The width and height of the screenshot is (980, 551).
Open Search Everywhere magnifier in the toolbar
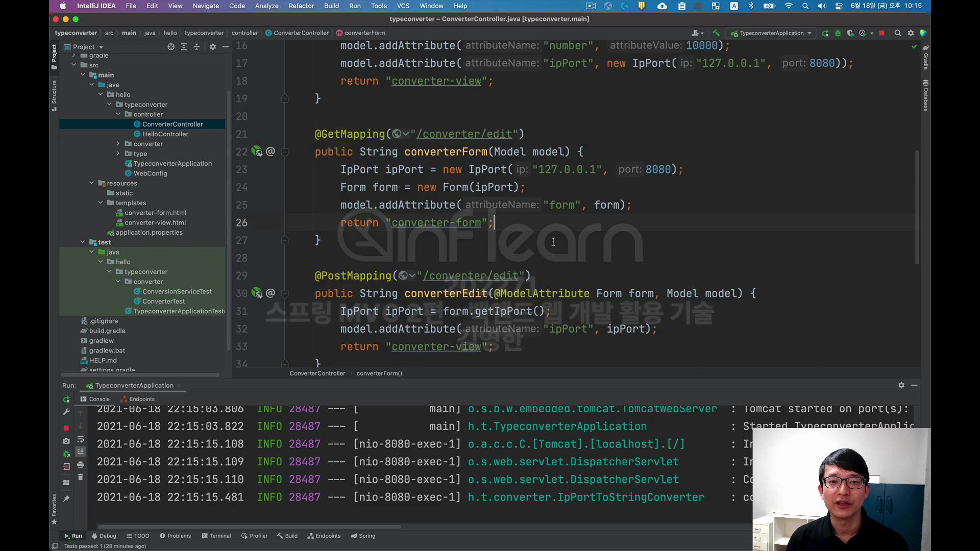(898, 33)
